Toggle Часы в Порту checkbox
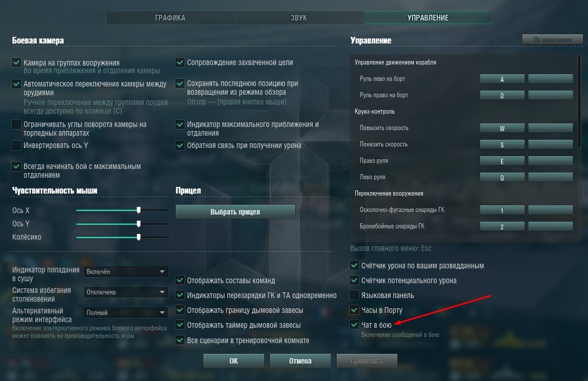The height and width of the screenshot is (381, 588). (x=354, y=310)
